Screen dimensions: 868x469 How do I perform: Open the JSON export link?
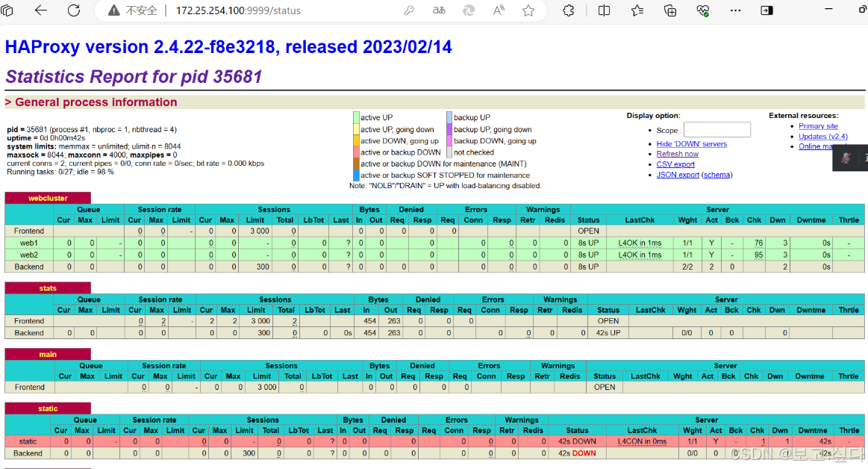coord(678,175)
